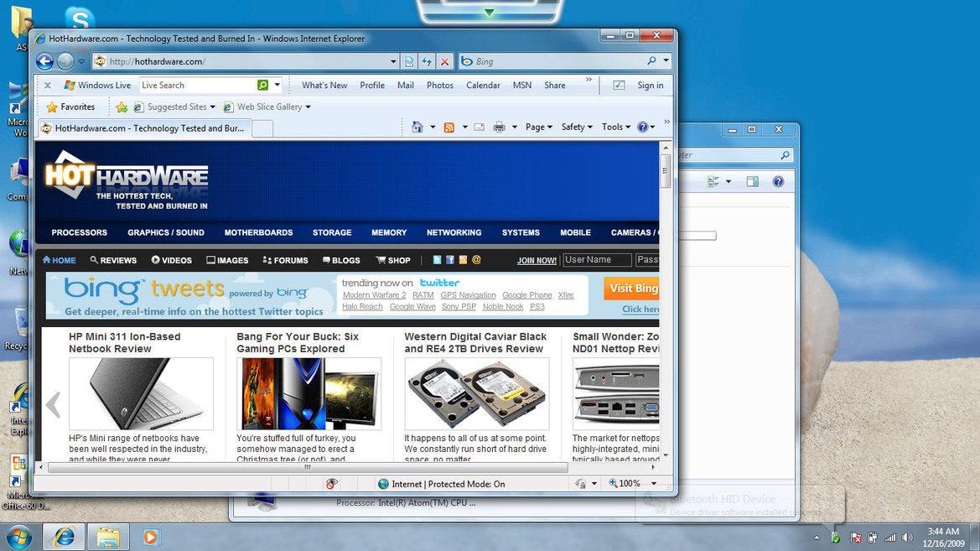This screenshot has height=551, width=980.
Task: Click the Favorites button
Action: tap(70, 107)
